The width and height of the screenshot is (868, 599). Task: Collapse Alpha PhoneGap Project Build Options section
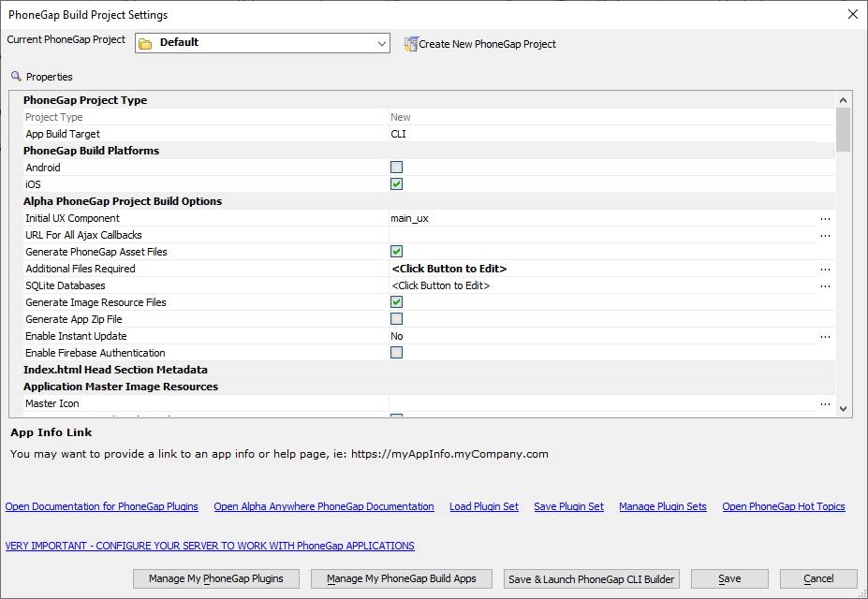point(123,201)
